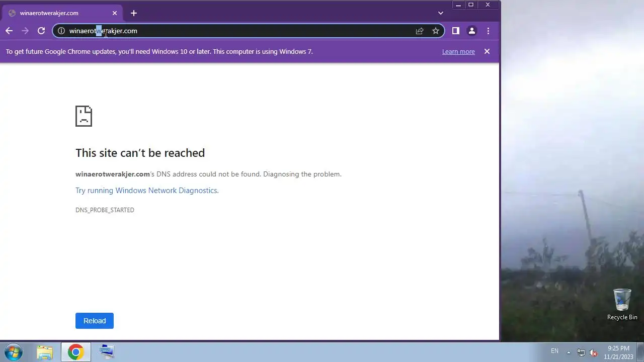Open the on-screen keyboard taskbar app
The height and width of the screenshot is (362, 644).
(x=107, y=352)
